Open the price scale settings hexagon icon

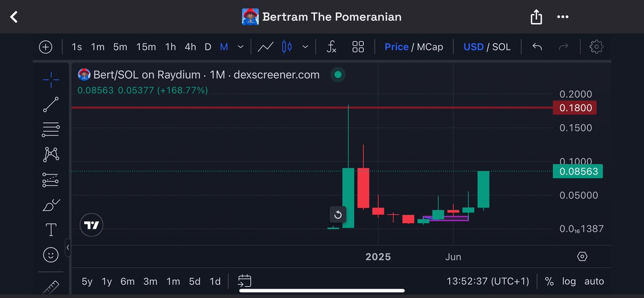[583, 257]
